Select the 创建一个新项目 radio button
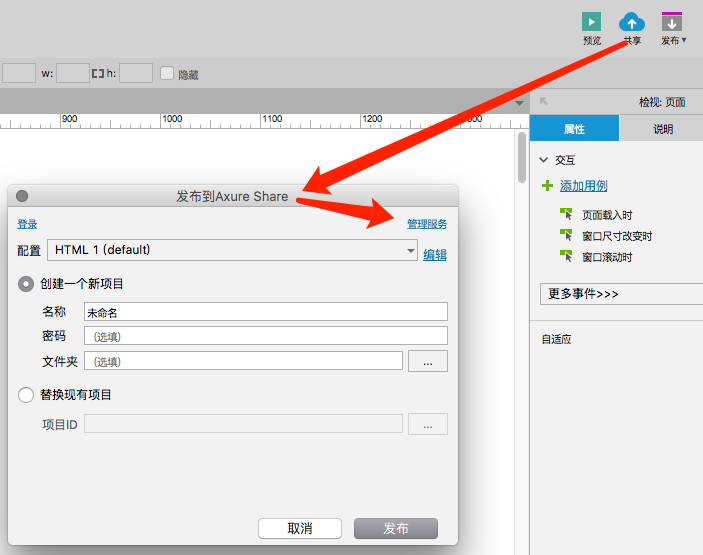703x555 pixels. pyautogui.click(x=26, y=284)
